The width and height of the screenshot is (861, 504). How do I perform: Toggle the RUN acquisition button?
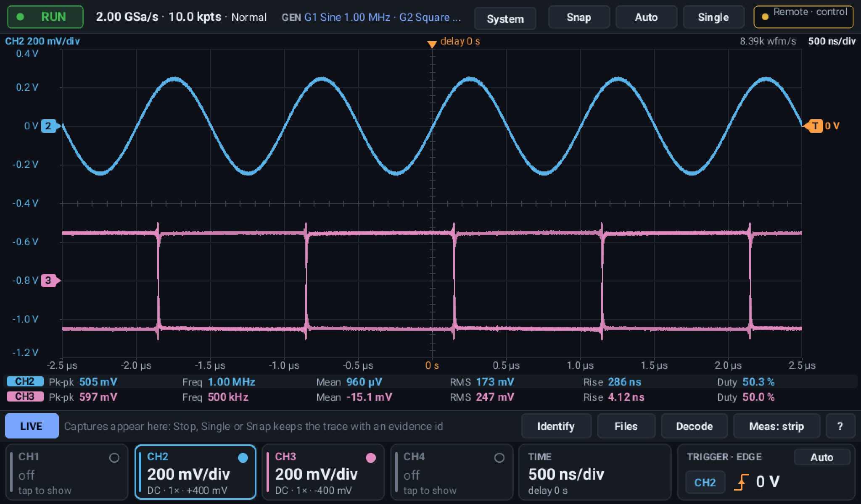tap(45, 17)
